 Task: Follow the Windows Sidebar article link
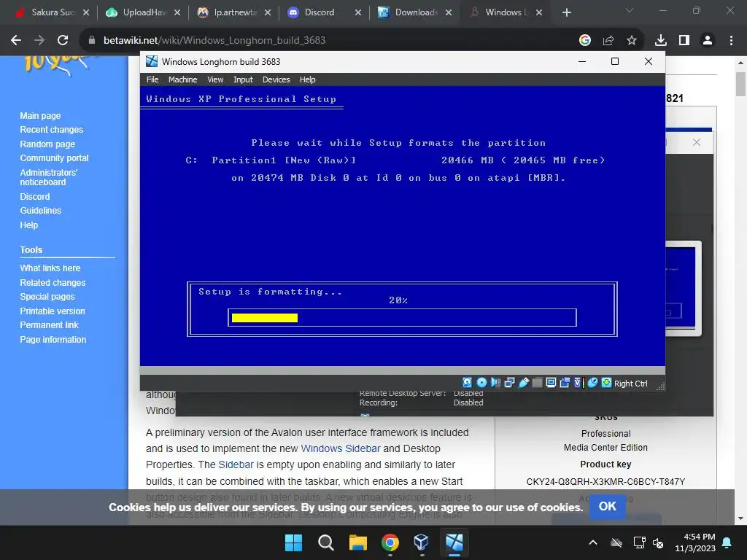[341, 448]
